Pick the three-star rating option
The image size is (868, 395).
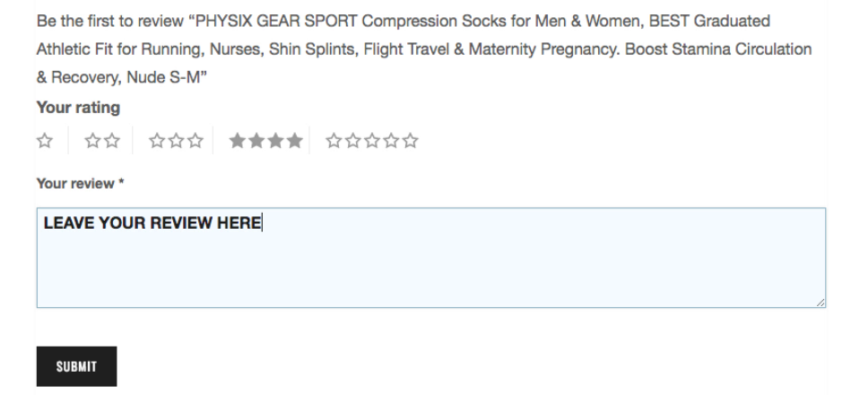pyautogui.click(x=176, y=141)
